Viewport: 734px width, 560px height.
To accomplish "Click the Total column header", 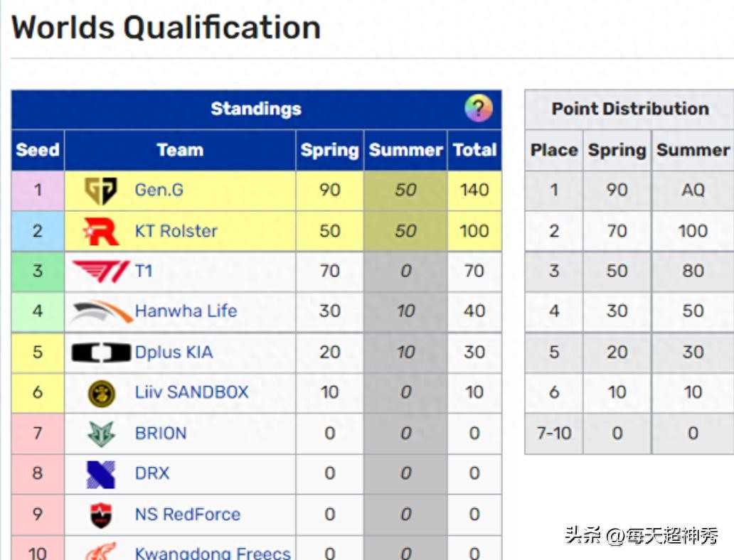I will coord(474,150).
